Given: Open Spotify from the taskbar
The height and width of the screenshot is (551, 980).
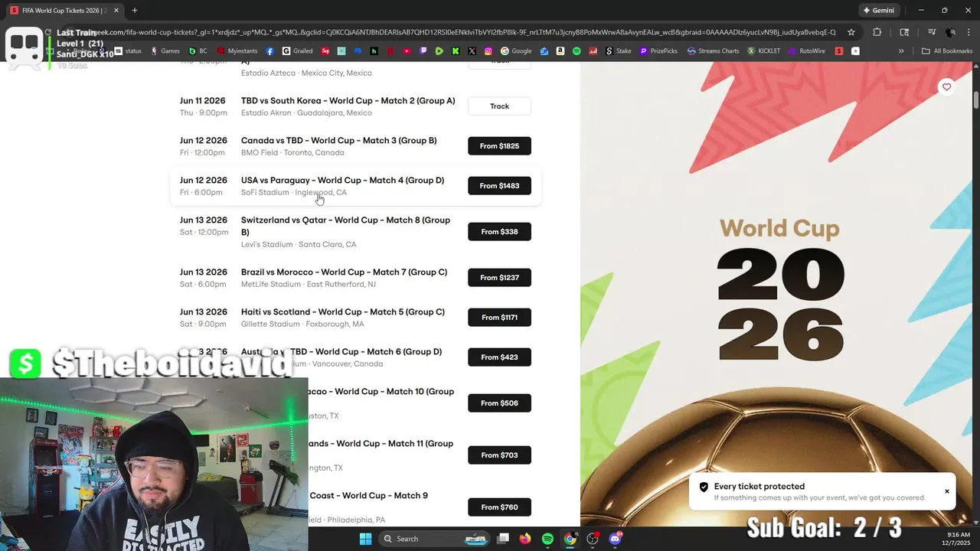Looking at the screenshot, I should tap(547, 539).
